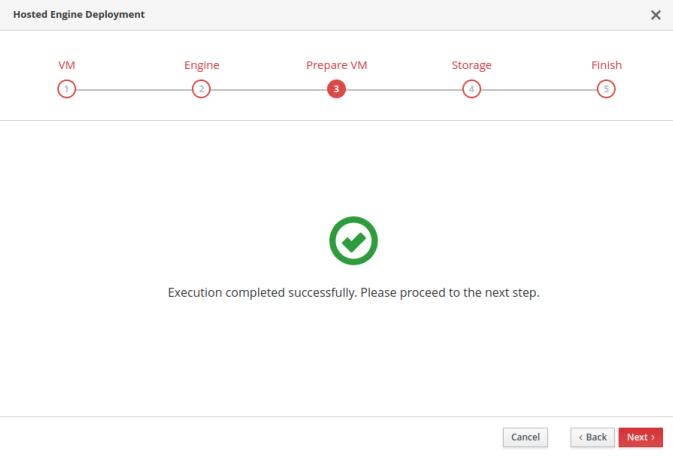Click the execution completed successfully message

[x=353, y=292]
